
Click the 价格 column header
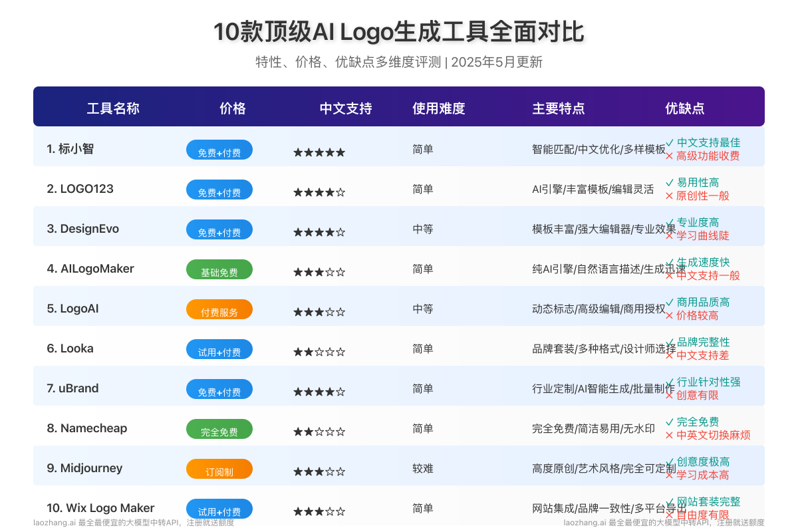(x=233, y=108)
